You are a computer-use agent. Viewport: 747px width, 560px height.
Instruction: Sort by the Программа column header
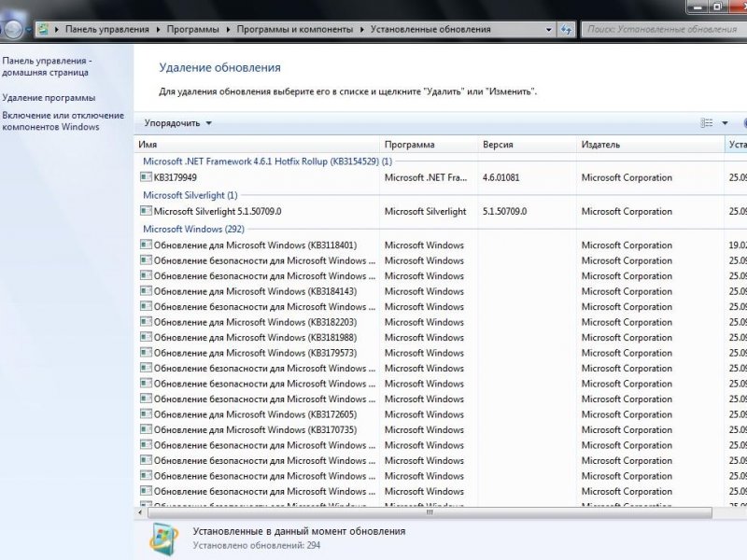pyautogui.click(x=429, y=145)
